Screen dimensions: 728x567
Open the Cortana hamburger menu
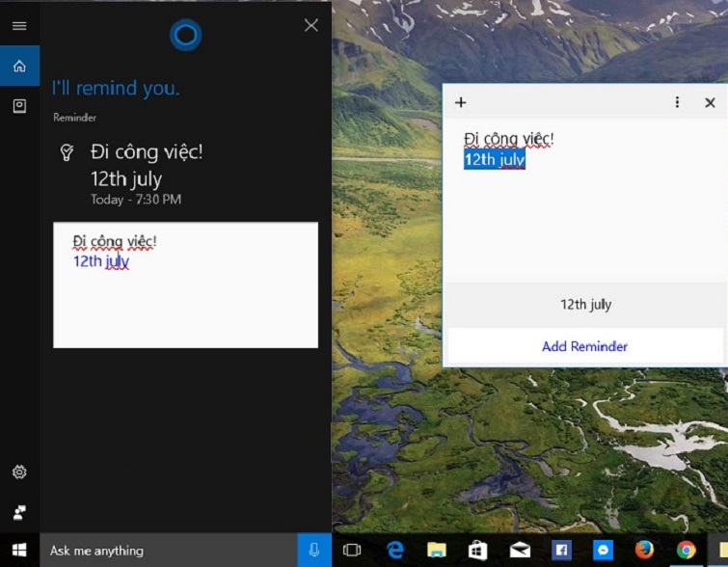[19, 26]
